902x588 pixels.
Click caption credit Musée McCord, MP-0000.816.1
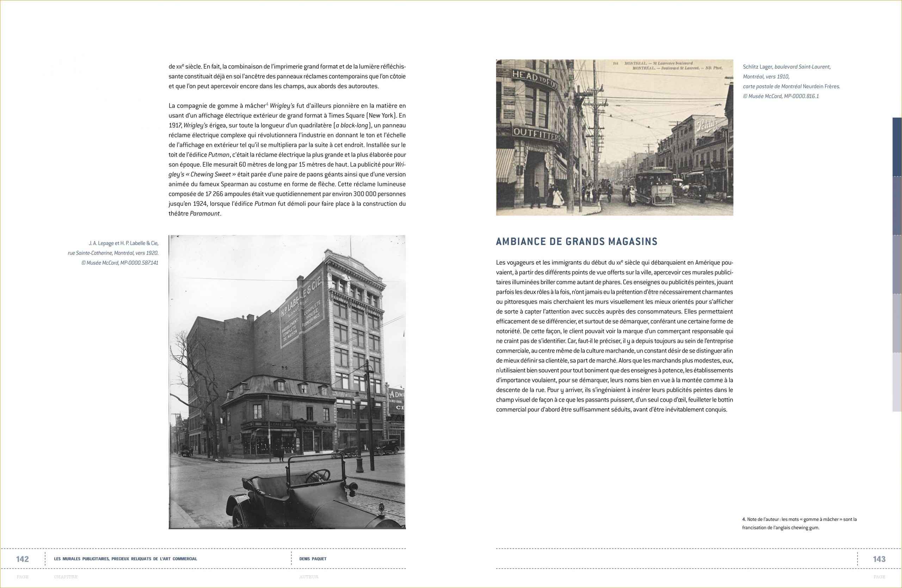pos(781,96)
